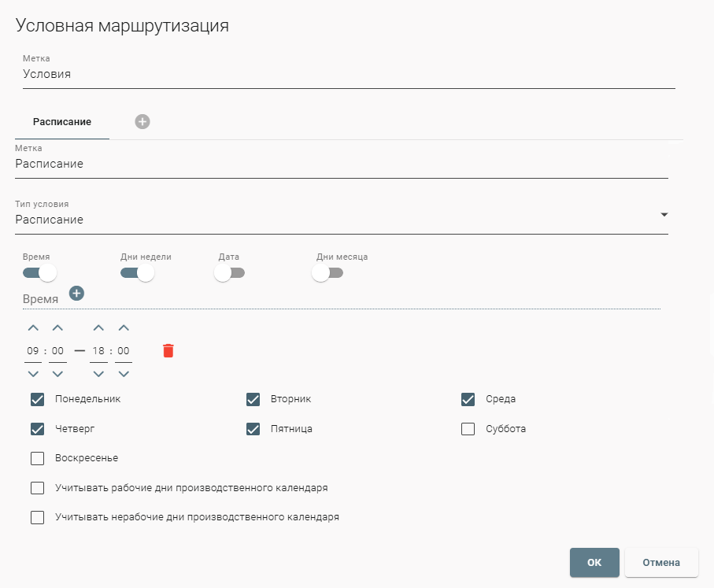Check Учитывать рабочие дни производственного календаря
Image resolution: width=714 pixels, height=588 pixels.
[x=37, y=488]
